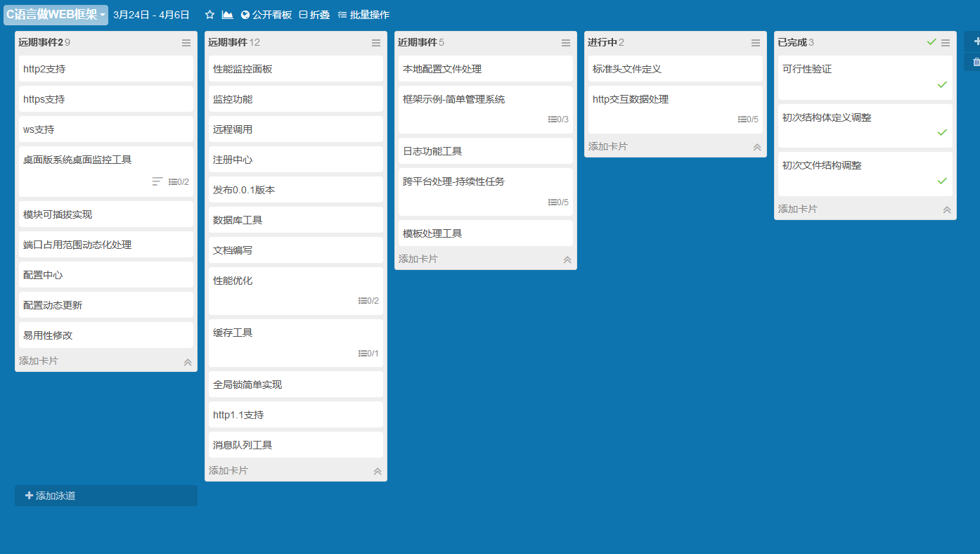Viewport: 980px width, 554px height.
Task: Toggle the green checkmark on 可行性验证 card
Action: point(942,84)
